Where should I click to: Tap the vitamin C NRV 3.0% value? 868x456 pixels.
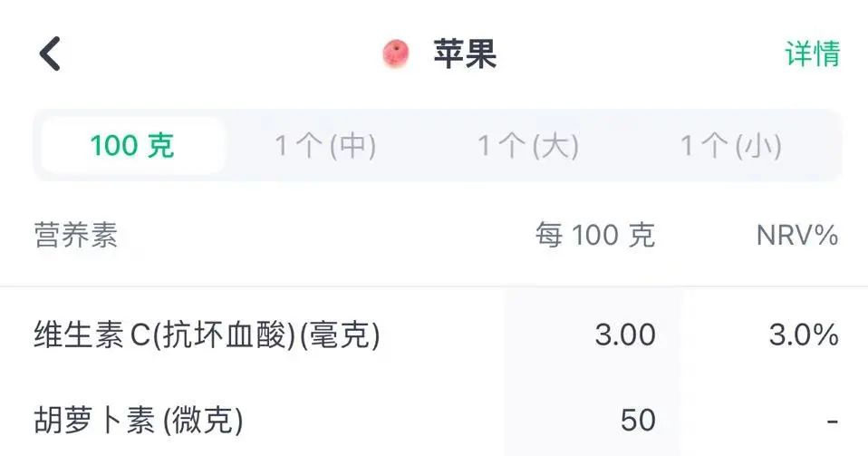click(804, 335)
